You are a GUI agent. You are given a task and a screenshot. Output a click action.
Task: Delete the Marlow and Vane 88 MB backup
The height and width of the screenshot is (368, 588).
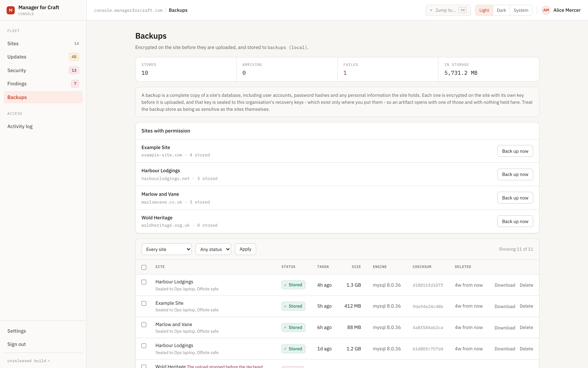click(x=526, y=328)
